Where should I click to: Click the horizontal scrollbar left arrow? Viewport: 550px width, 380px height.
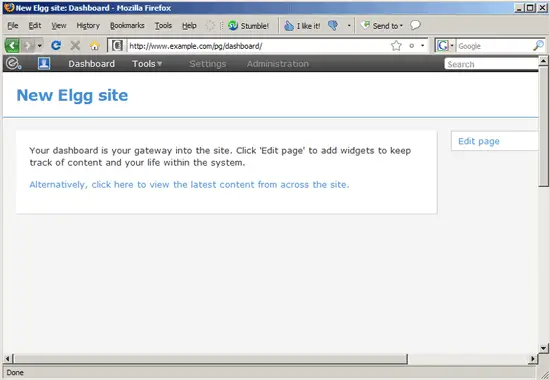[7, 359]
